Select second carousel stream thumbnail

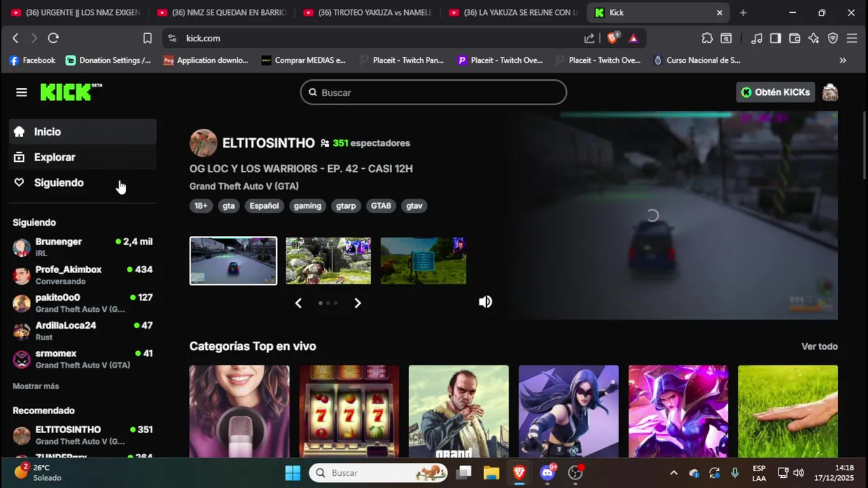click(x=328, y=261)
